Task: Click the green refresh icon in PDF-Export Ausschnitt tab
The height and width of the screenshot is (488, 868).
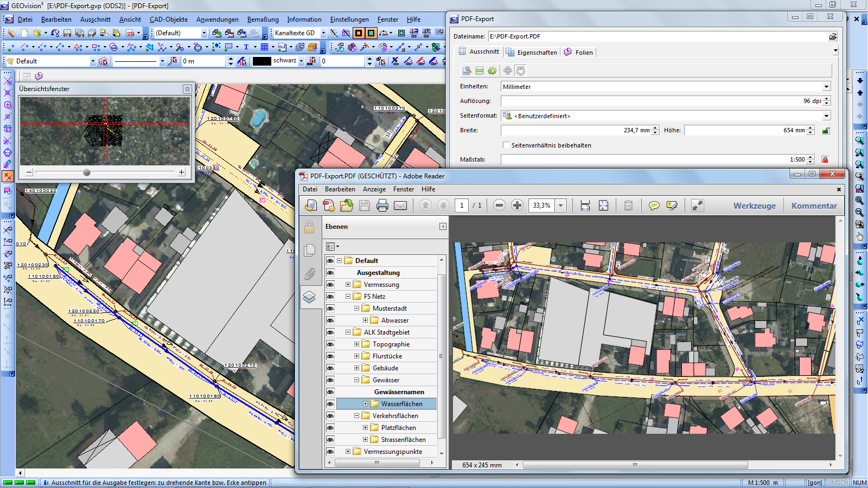Action: click(x=492, y=70)
